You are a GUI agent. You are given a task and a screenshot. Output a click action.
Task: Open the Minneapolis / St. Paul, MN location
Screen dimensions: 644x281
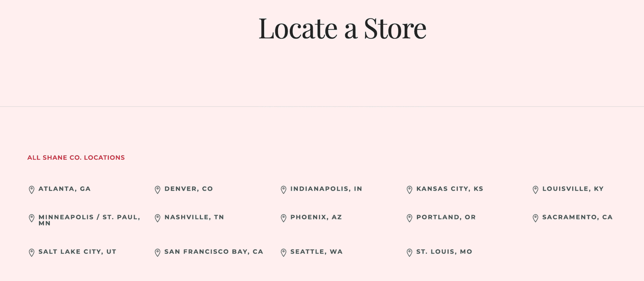point(89,220)
